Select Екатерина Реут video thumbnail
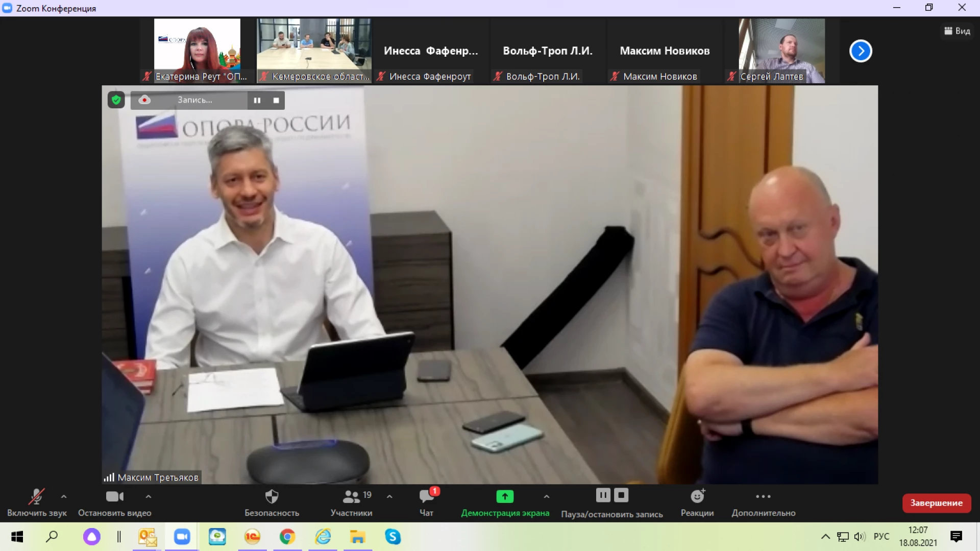This screenshot has height=551, width=980. tap(197, 51)
